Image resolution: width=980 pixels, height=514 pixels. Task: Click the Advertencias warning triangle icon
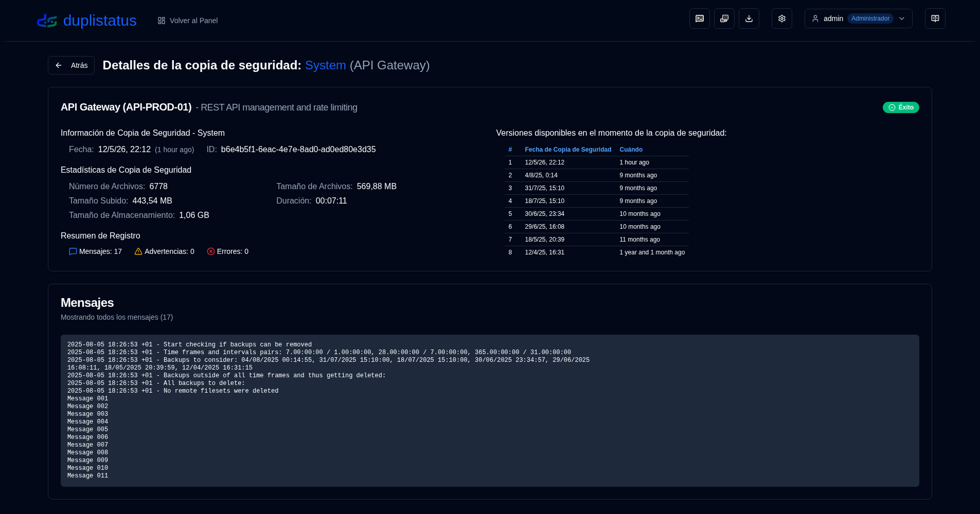[x=138, y=251]
